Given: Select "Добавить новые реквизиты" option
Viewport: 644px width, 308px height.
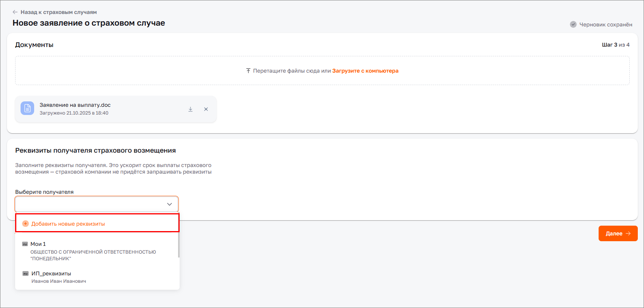Looking at the screenshot, I should 68,224.
